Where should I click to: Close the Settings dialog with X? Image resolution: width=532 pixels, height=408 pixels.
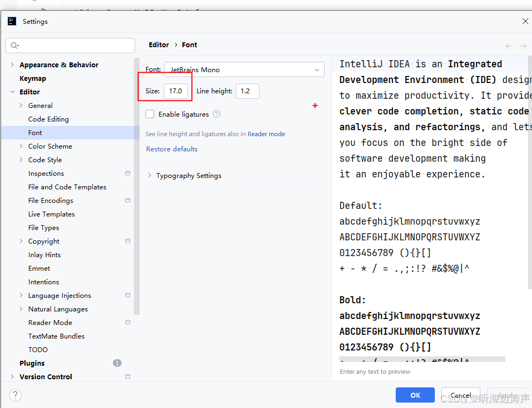click(525, 21)
